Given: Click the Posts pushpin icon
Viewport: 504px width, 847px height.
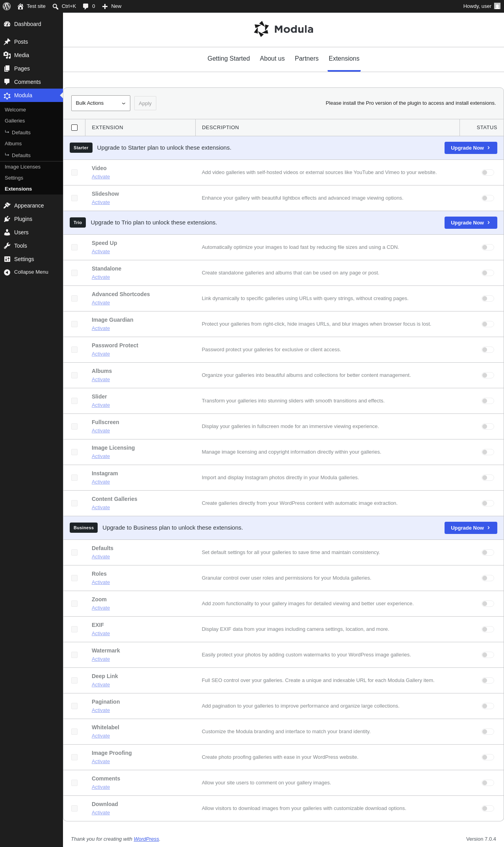Looking at the screenshot, I should tap(7, 42).
